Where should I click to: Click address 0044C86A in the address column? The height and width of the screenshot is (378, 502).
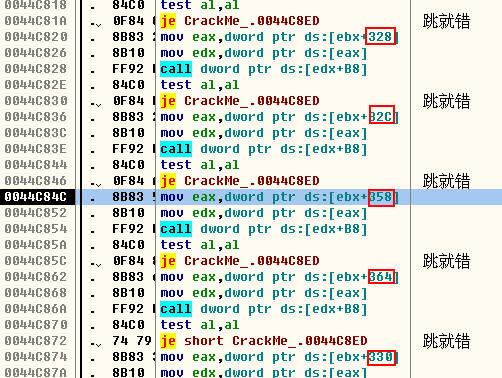click(x=36, y=309)
